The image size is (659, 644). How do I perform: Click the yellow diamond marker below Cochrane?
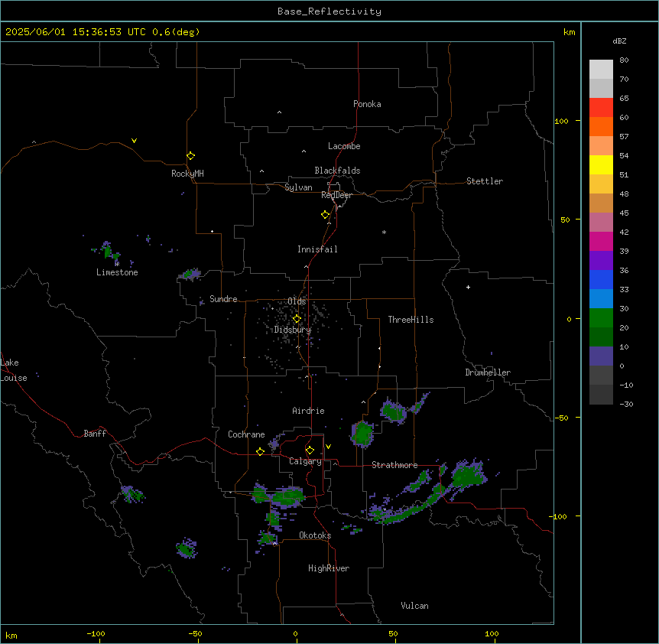tap(260, 451)
